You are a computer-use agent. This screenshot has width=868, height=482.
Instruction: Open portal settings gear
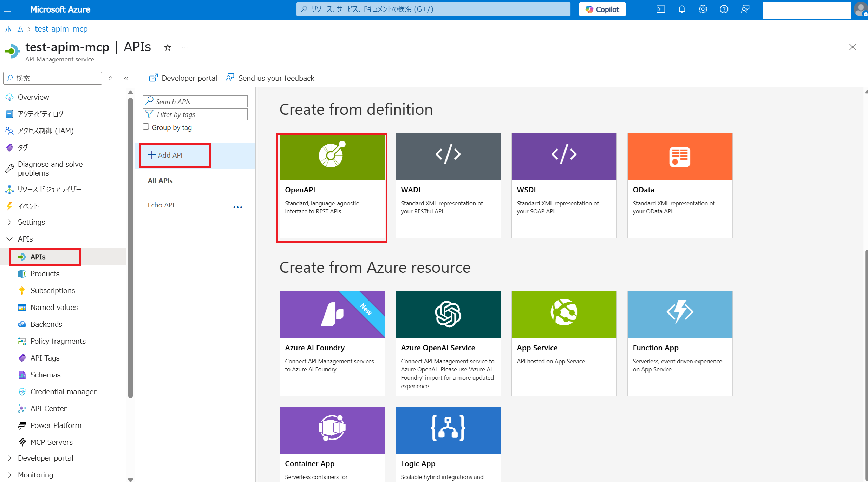click(703, 9)
